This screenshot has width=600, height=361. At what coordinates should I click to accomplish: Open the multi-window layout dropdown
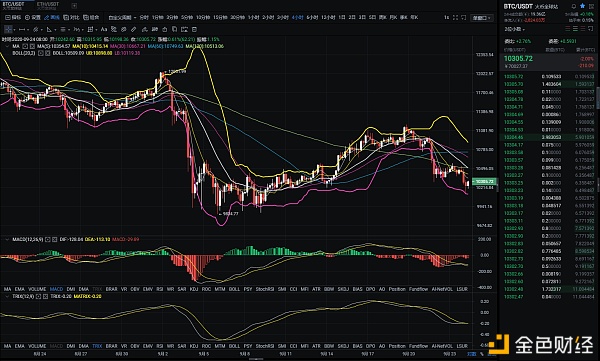tap(482, 18)
